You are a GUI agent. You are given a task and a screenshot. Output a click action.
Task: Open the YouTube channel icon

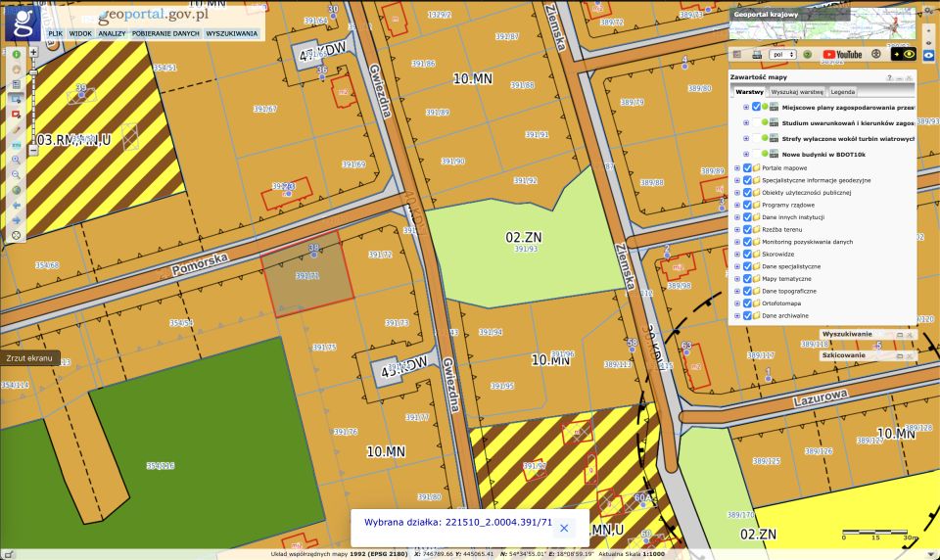(x=842, y=55)
